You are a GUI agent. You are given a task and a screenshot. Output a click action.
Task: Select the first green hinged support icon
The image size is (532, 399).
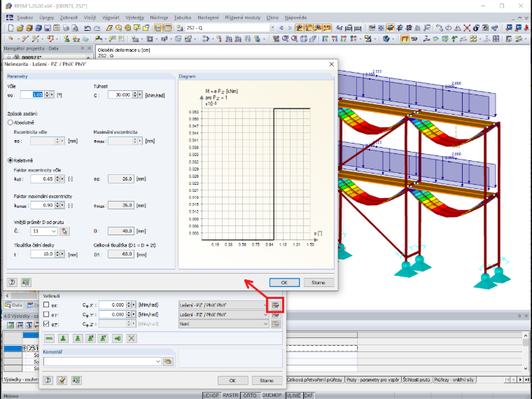63,338
